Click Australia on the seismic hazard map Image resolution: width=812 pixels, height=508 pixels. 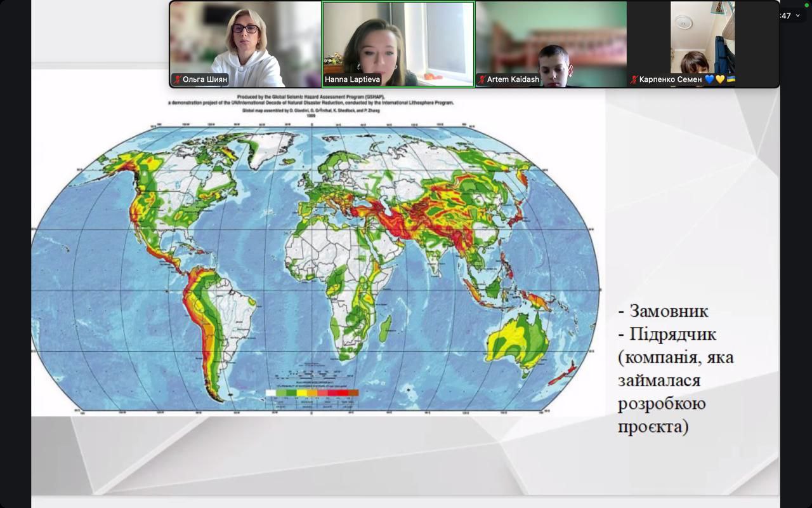coord(516,340)
